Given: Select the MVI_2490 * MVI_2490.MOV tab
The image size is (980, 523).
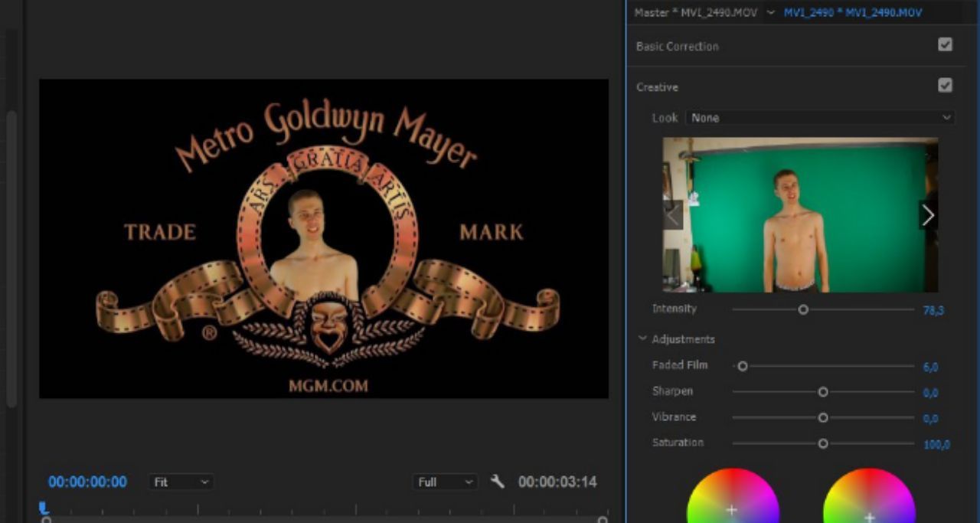Looking at the screenshot, I should point(853,13).
